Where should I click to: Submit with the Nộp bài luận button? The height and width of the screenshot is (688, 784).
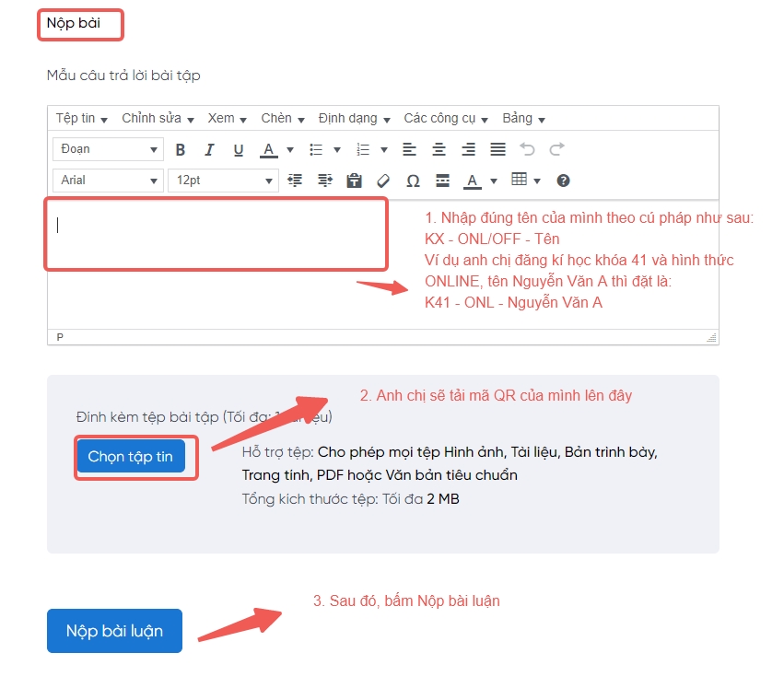(x=114, y=631)
